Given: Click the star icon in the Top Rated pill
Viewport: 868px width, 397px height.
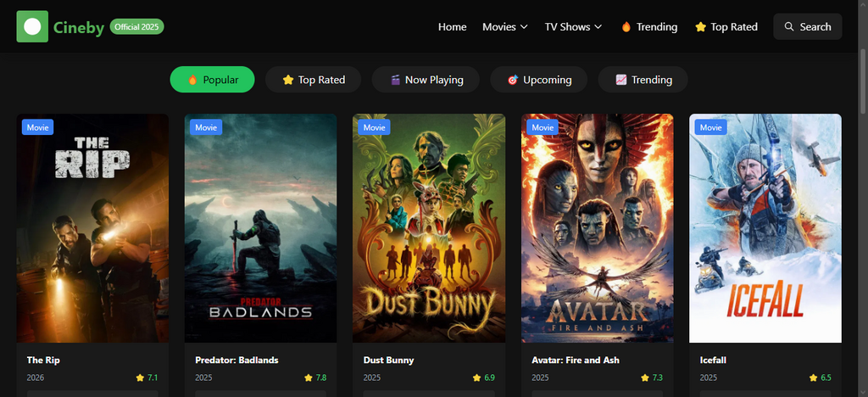Looking at the screenshot, I should (288, 80).
